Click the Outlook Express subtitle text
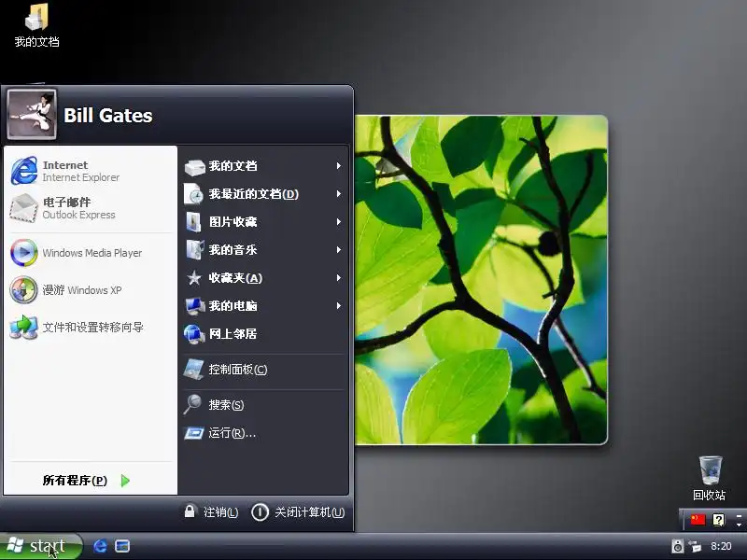Image resolution: width=747 pixels, height=560 pixels. [x=79, y=215]
